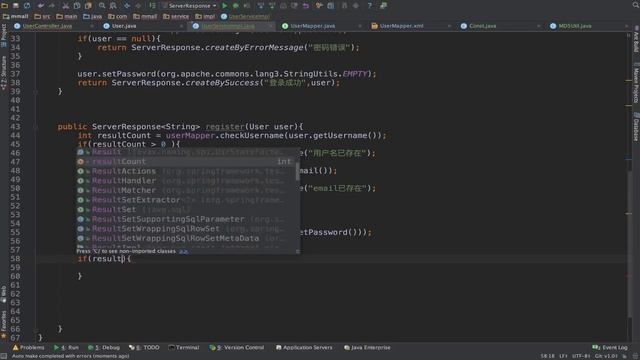Click the Open folder toolbar icon
640x360 pixels.
tap(4, 6)
